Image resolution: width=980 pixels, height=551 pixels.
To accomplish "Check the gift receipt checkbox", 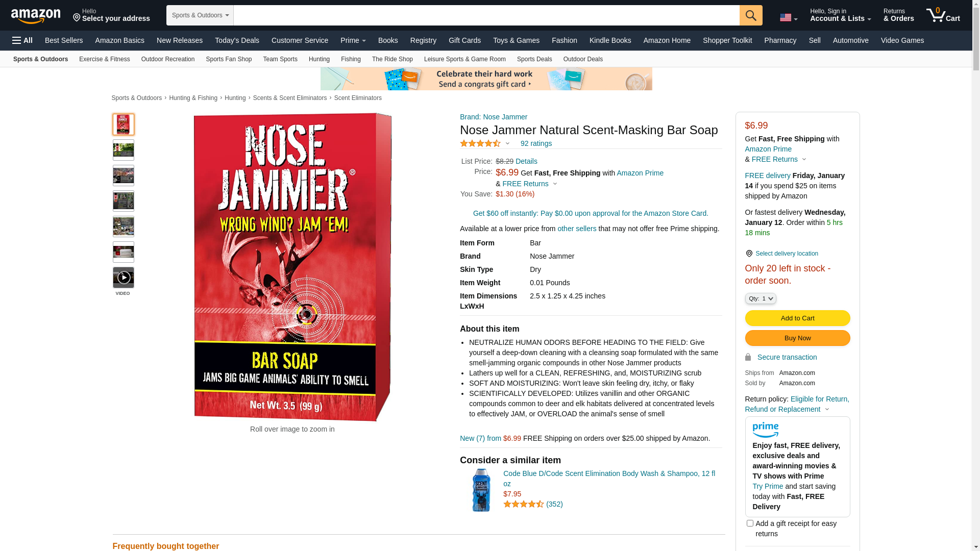I will click(750, 523).
